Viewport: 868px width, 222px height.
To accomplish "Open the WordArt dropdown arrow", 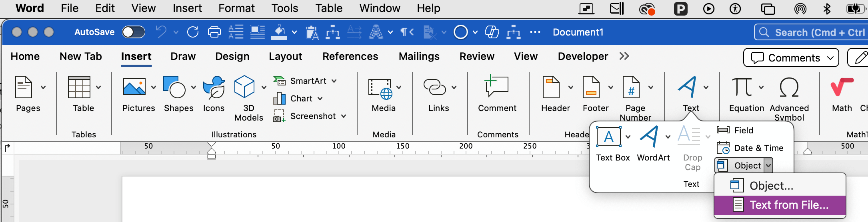I will click(x=668, y=137).
